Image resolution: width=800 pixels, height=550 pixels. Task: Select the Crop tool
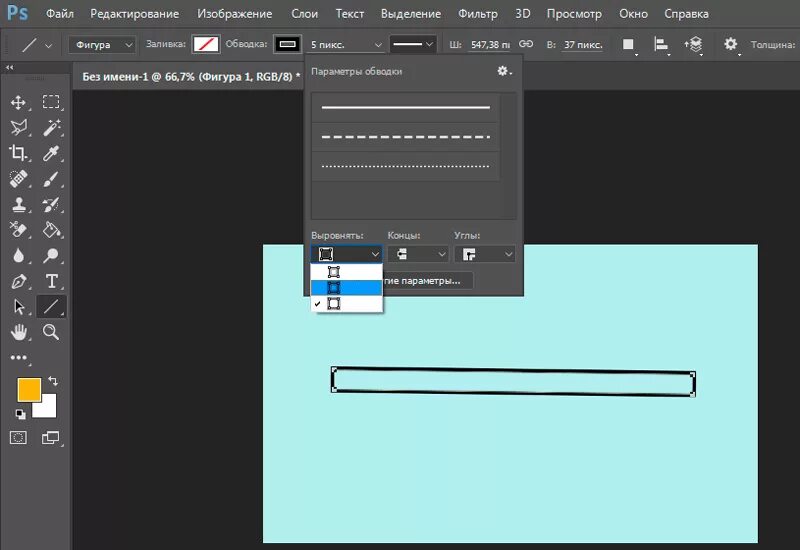point(18,153)
